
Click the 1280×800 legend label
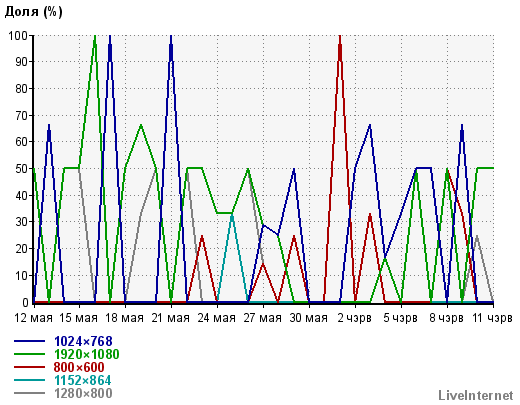(83, 393)
